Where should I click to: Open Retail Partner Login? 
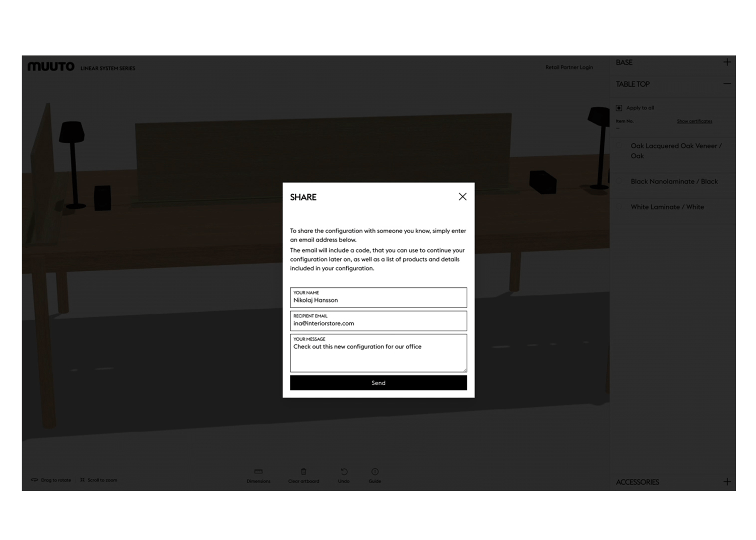point(569,67)
